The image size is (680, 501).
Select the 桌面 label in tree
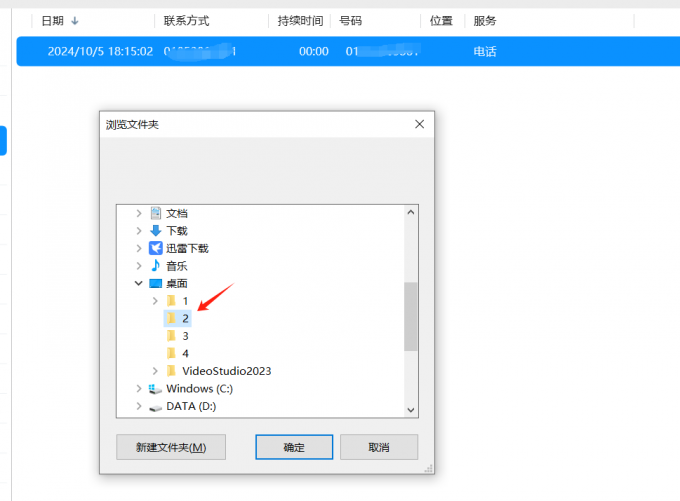[x=177, y=283]
